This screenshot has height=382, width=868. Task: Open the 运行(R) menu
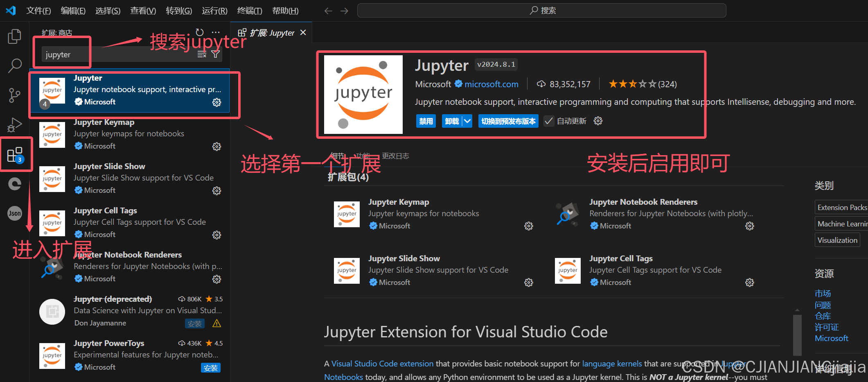click(x=214, y=11)
